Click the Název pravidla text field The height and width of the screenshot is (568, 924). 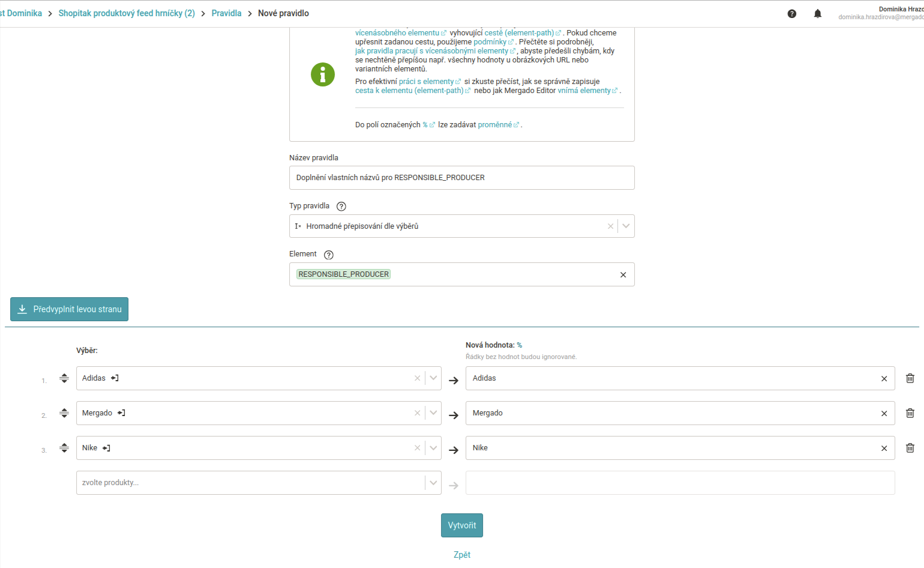[x=461, y=178]
